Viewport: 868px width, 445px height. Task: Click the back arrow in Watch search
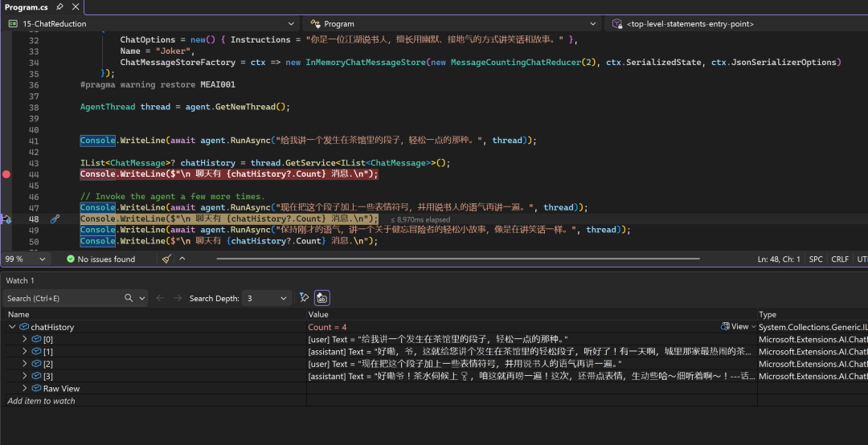[160, 298]
